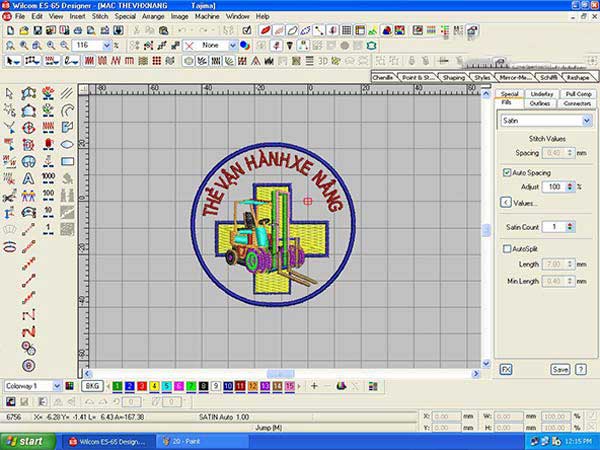Click the FX button in Object Properties

click(x=506, y=369)
